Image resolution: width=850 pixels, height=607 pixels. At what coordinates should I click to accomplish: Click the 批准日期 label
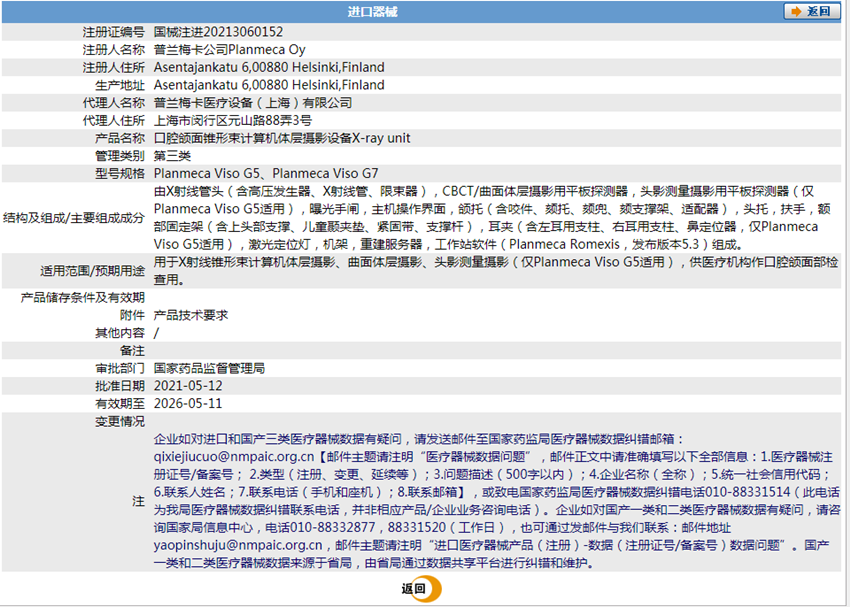[120, 386]
